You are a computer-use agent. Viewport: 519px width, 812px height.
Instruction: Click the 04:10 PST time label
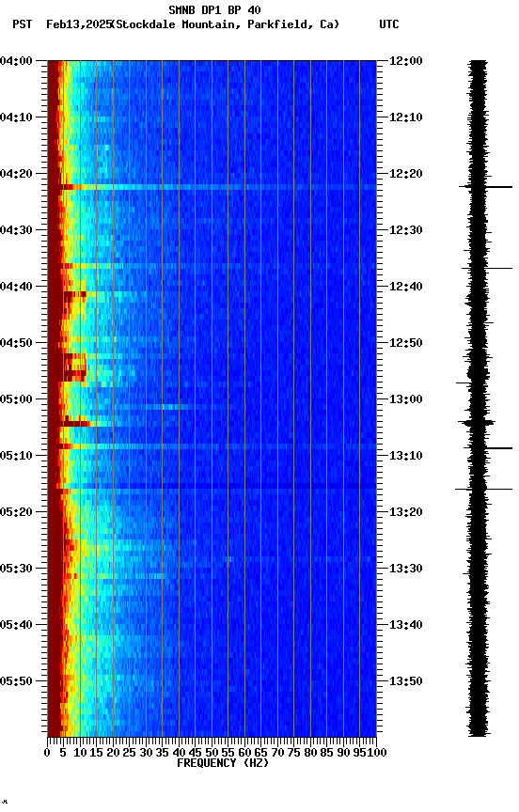coord(16,117)
